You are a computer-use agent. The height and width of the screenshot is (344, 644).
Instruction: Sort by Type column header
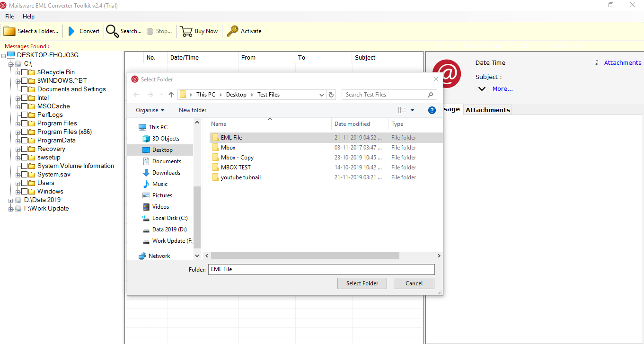tap(415, 124)
